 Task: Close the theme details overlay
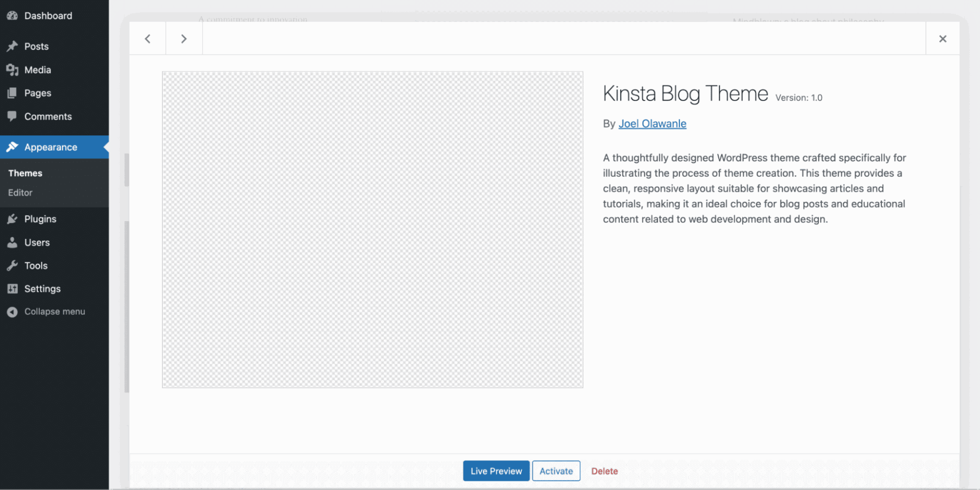coord(943,38)
